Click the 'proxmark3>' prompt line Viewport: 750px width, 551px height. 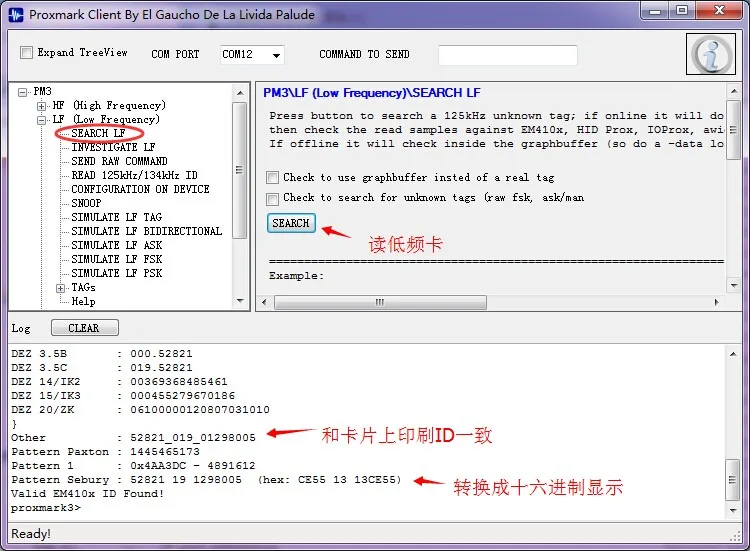pos(46,507)
